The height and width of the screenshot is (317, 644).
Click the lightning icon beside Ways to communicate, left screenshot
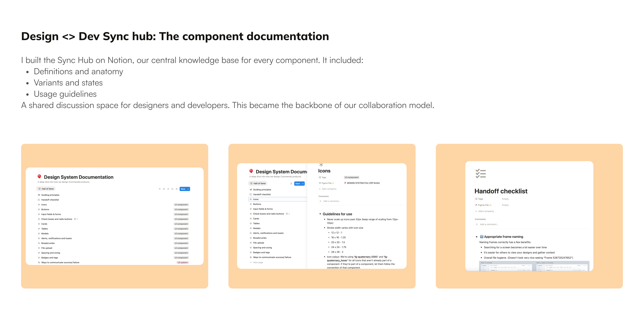(x=39, y=262)
